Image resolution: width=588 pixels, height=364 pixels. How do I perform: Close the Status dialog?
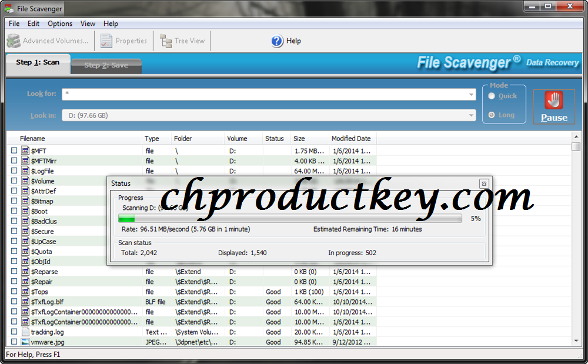[484, 183]
